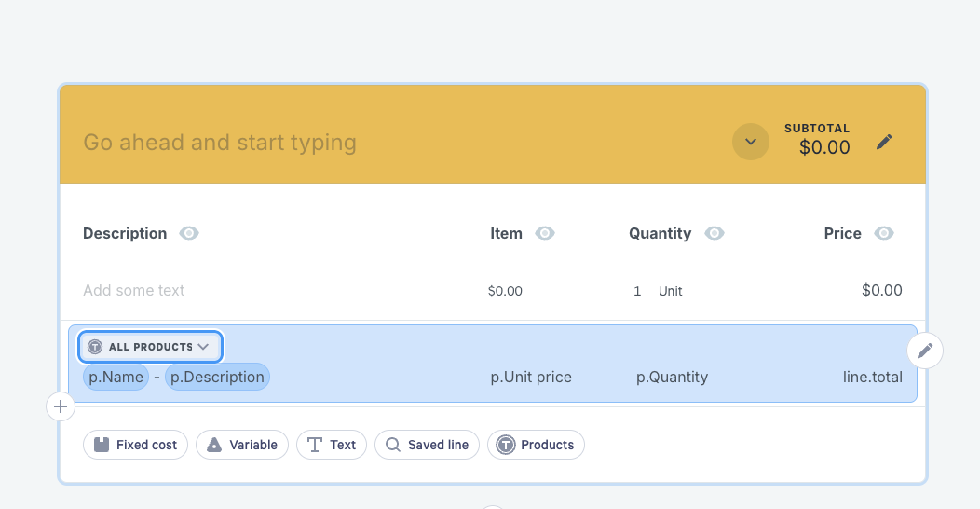980x509 pixels.
Task: Add a Products line
Action: [x=536, y=445]
